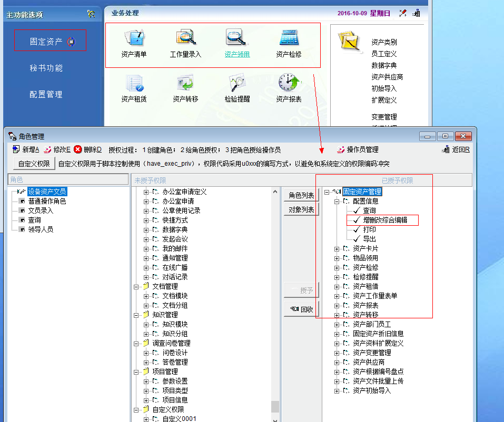Toggle the 导出 permission checkmark
The image size is (504, 422).
point(357,239)
